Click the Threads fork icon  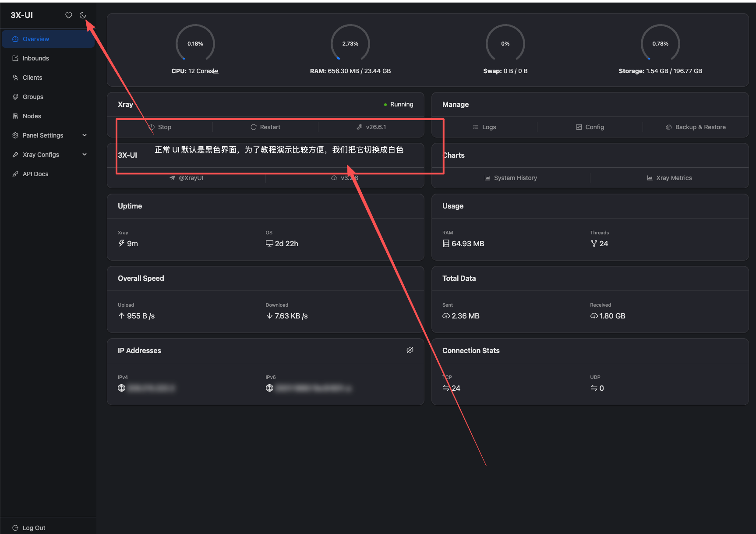[x=594, y=244]
